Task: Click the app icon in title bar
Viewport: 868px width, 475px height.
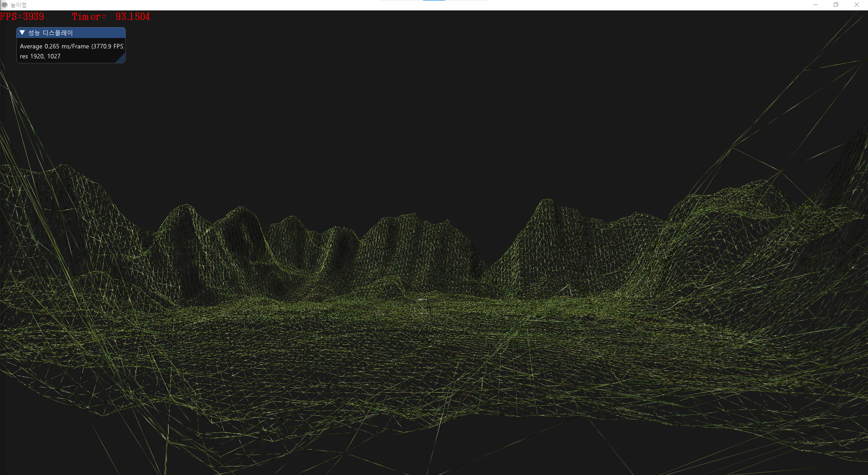Action: coord(5,5)
